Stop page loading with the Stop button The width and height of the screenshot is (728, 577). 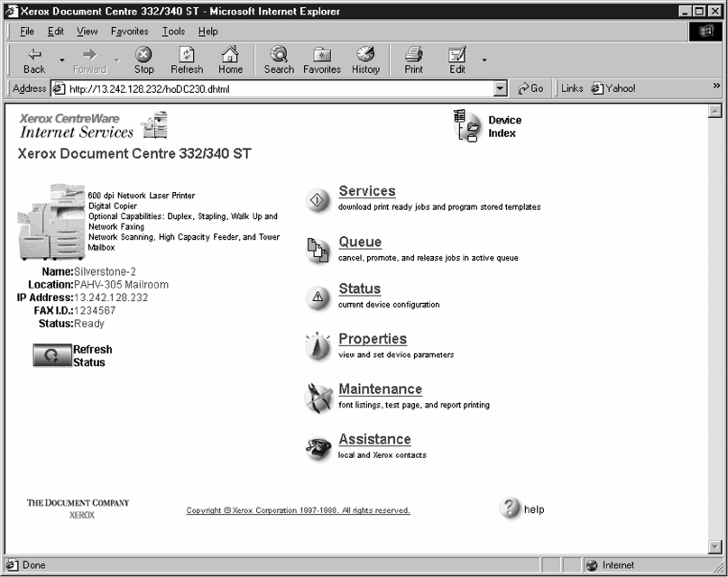144,60
